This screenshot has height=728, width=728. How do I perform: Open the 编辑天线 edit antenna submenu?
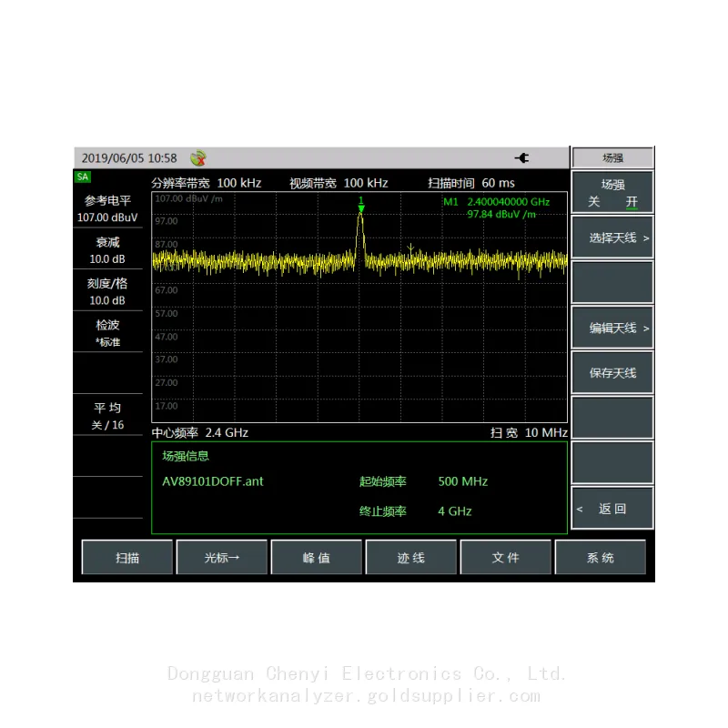[x=612, y=328]
